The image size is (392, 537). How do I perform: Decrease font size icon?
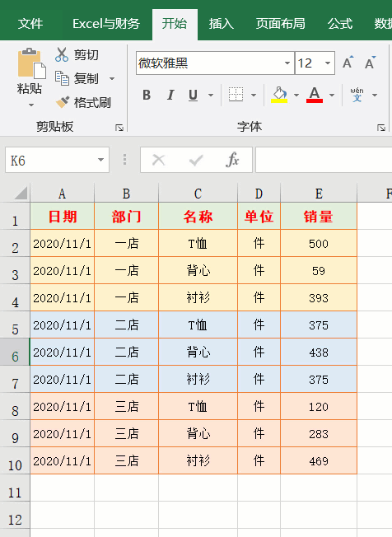tap(370, 63)
